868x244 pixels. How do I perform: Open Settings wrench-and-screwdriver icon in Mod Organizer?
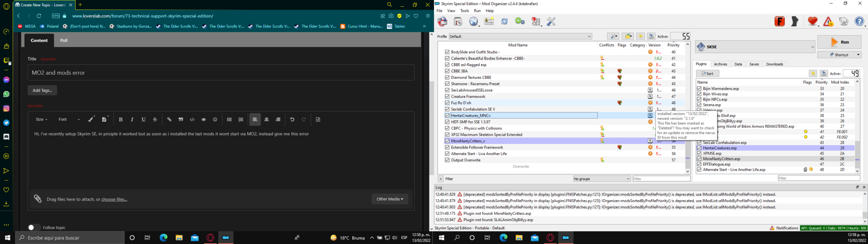pos(551,21)
